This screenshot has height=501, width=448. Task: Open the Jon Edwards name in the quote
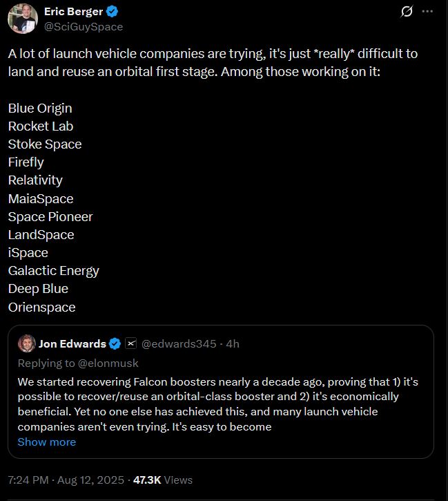pyautogui.click(x=72, y=343)
